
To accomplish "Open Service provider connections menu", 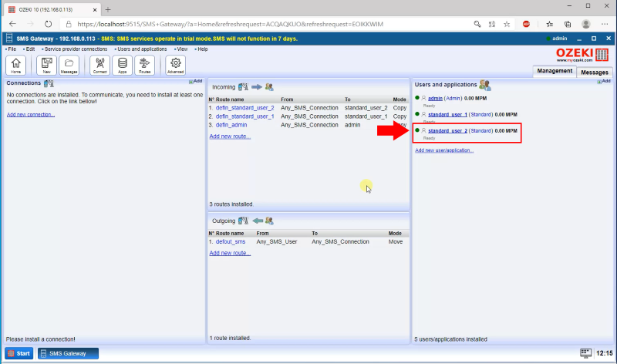I will [75, 49].
